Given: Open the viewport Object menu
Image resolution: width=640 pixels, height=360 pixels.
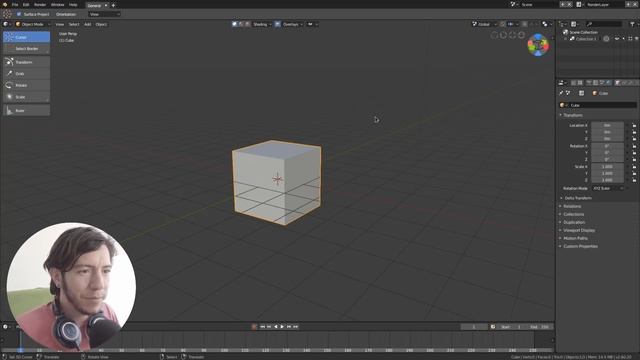Looking at the screenshot, I should pyautogui.click(x=101, y=24).
